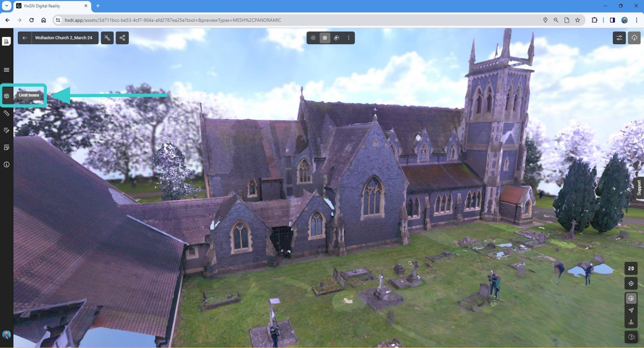Image resolution: width=644 pixels, height=348 pixels.
Task: Click browser back arrow
Action: point(7,20)
